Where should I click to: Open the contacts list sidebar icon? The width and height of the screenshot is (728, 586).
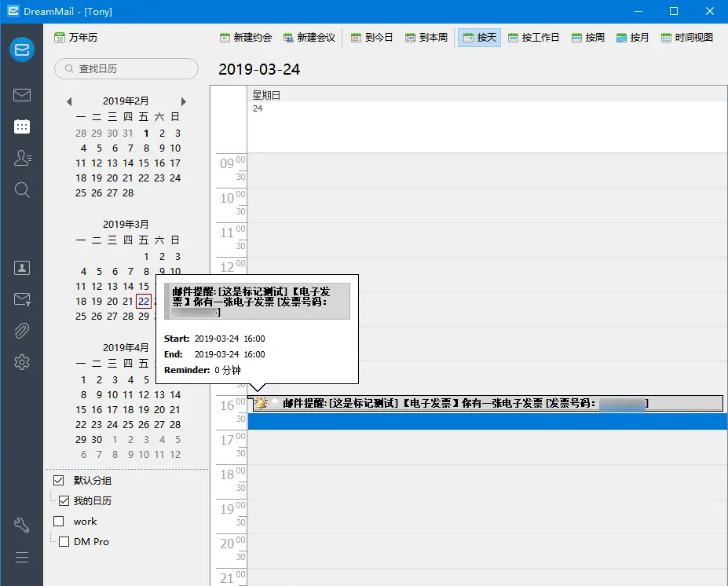pos(22,158)
